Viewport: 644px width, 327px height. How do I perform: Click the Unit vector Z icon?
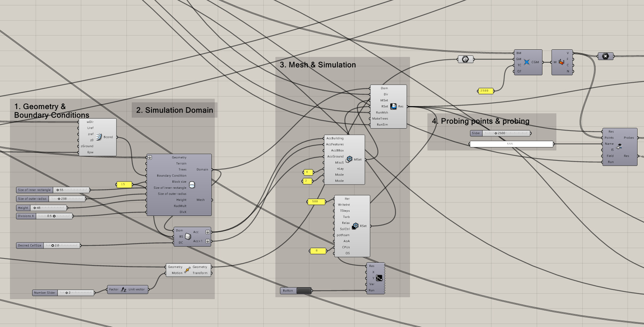coord(123,289)
